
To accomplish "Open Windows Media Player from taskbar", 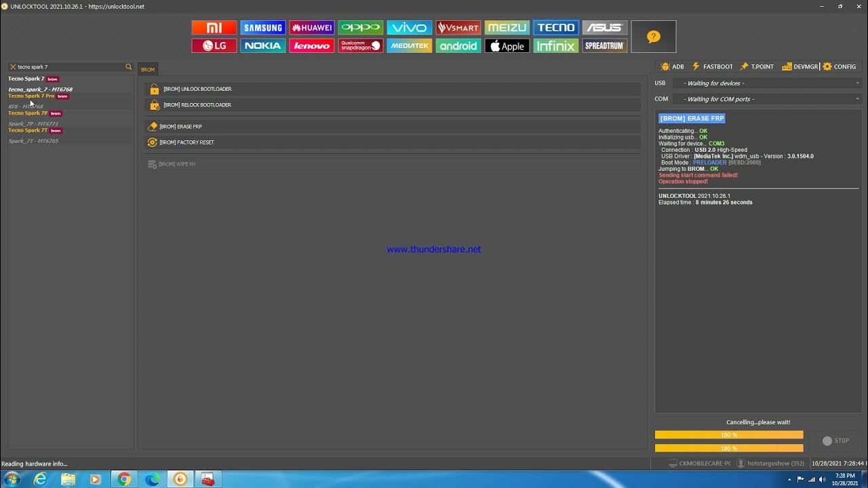I will [x=95, y=479].
